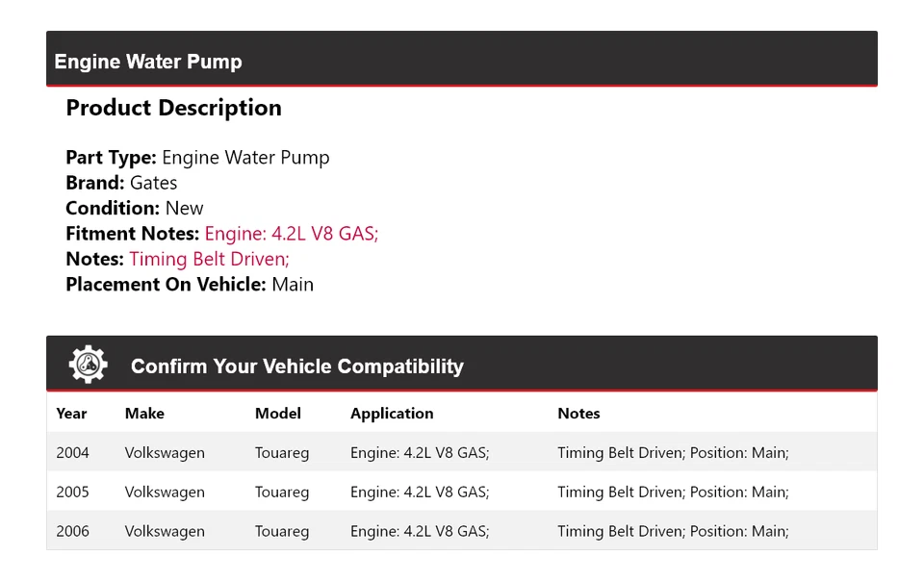Click the Notes column header

(578, 414)
